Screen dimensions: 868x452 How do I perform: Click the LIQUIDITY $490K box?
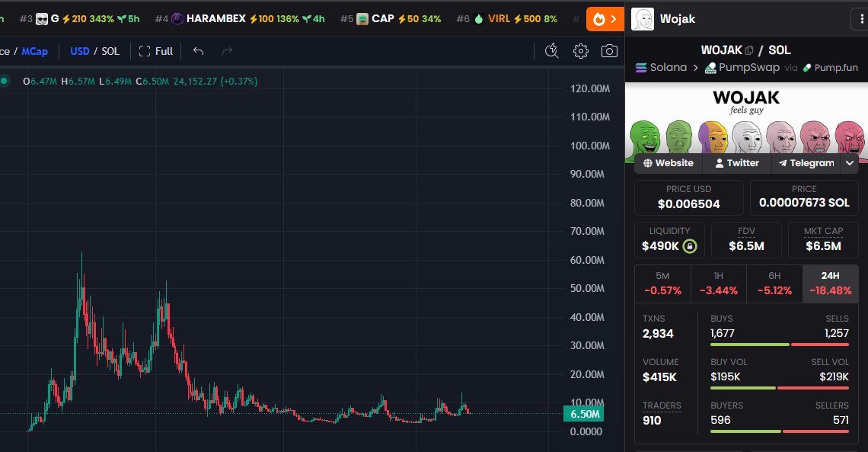pos(669,240)
